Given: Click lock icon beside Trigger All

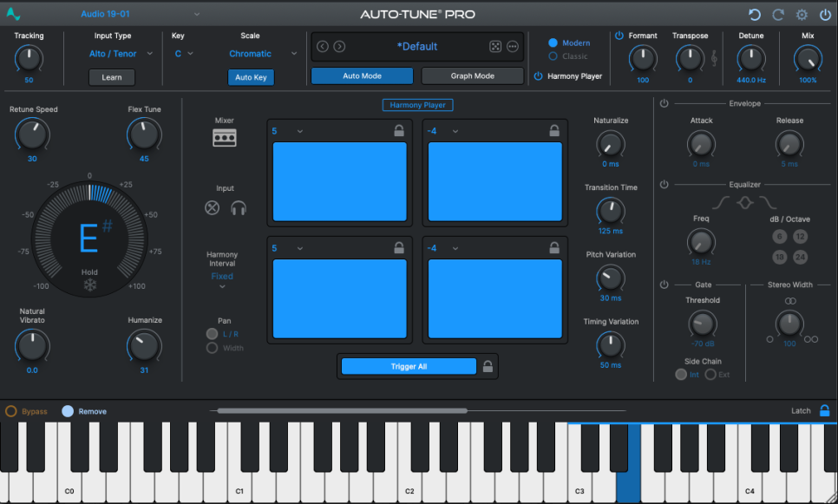Looking at the screenshot, I should [488, 366].
